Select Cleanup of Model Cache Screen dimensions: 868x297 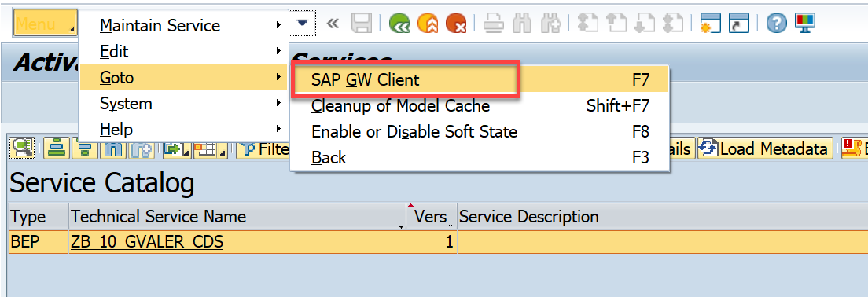(480, 105)
